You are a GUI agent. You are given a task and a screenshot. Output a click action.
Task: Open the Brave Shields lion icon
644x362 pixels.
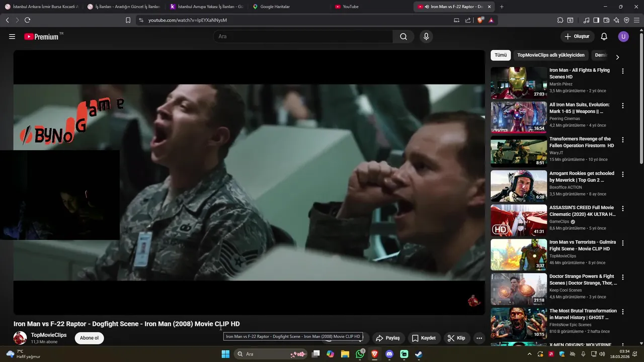tap(480, 20)
